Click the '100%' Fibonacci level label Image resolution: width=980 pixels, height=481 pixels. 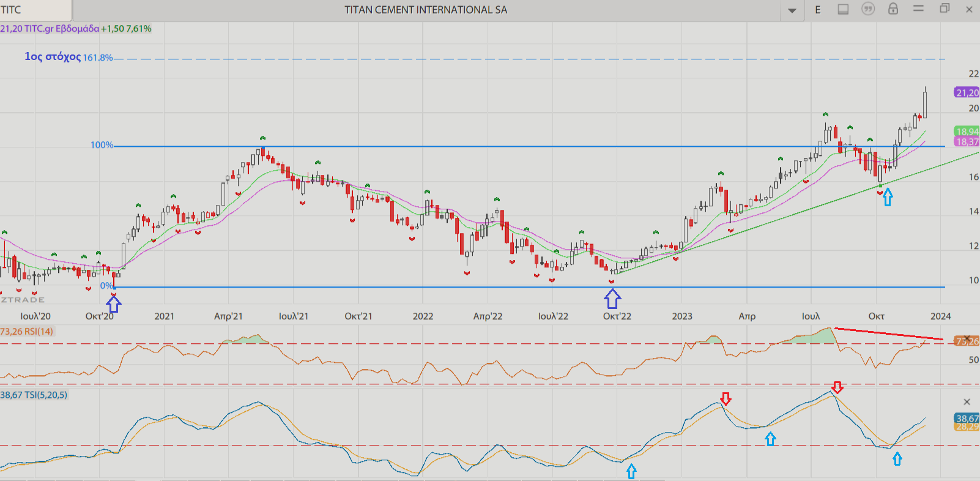pos(102,145)
